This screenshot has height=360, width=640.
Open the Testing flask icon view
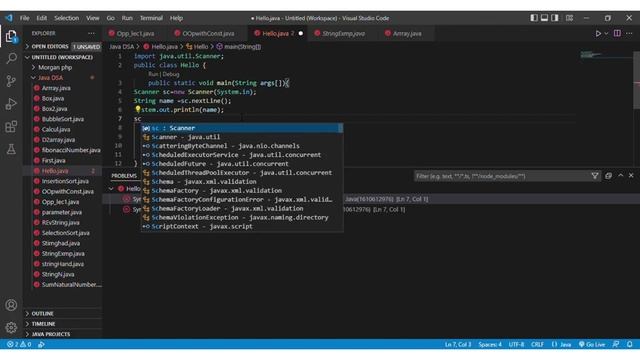[x=11, y=149]
